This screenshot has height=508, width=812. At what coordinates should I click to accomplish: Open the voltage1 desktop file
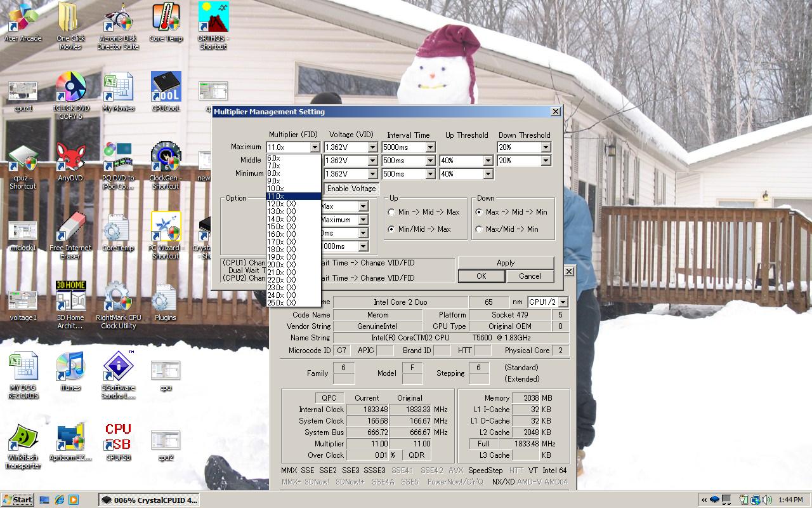tap(22, 305)
